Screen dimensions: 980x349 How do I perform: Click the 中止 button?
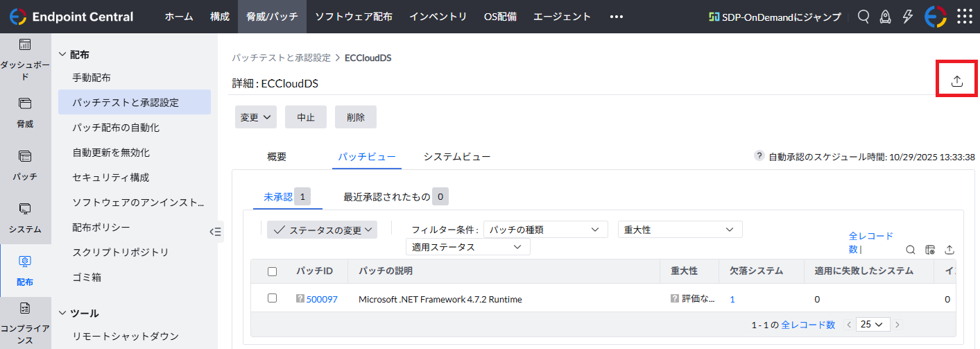[x=306, y=117]
